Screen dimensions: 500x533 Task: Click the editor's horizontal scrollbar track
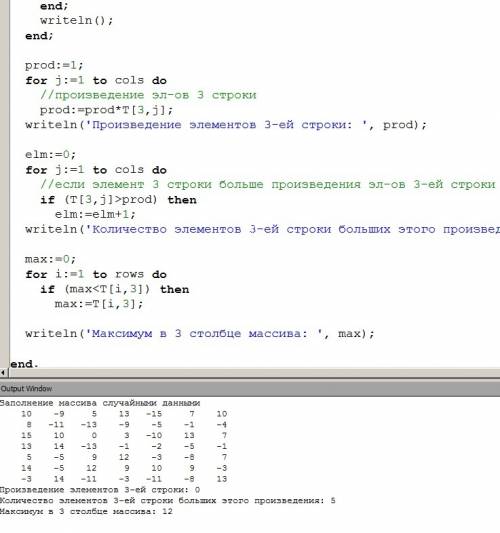pyautogui.click(x=253, y=373)
